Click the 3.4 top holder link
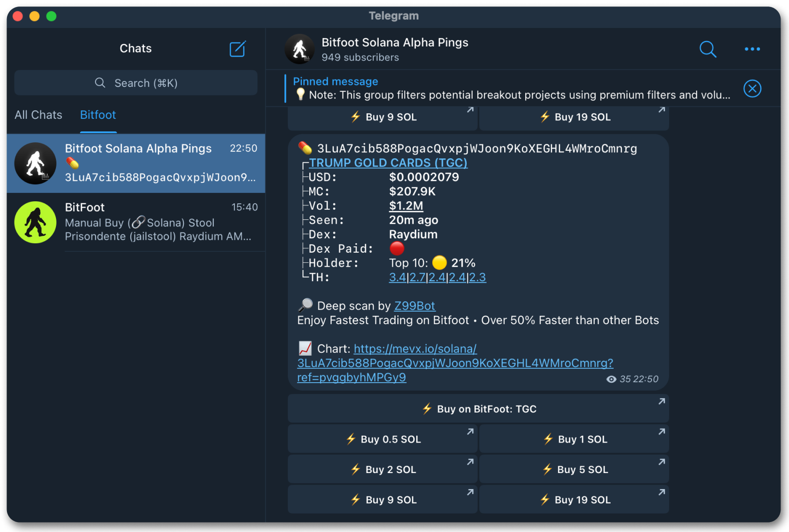This screenshot has height=532, width=789. (x=397, y=277)
